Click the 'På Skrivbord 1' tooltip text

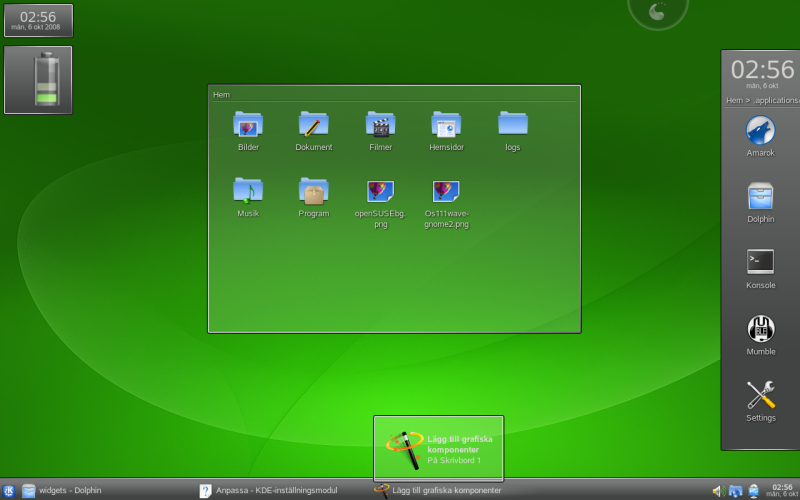(454, 460)
